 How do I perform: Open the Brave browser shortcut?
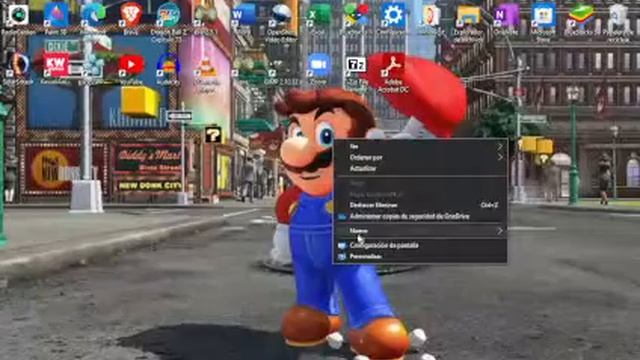point(131,18)
